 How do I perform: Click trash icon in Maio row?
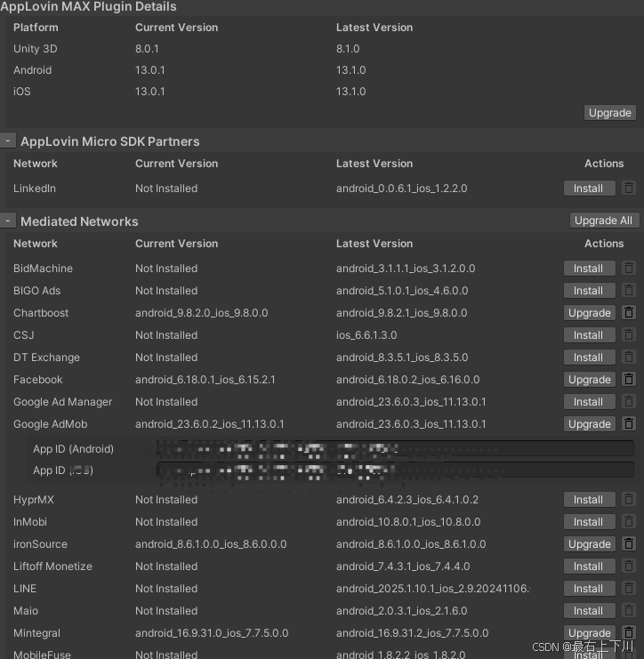629,611
